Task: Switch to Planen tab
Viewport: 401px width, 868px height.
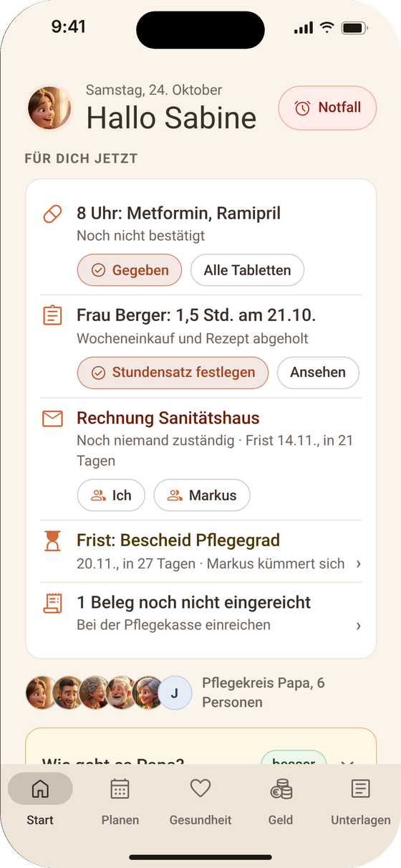Action: click(x=120, y=799)
